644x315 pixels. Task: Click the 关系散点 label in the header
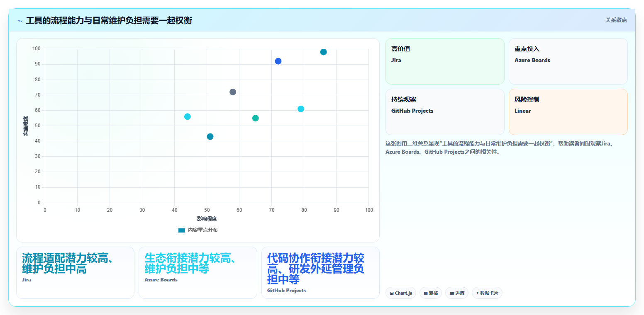[x=616, y=20]
